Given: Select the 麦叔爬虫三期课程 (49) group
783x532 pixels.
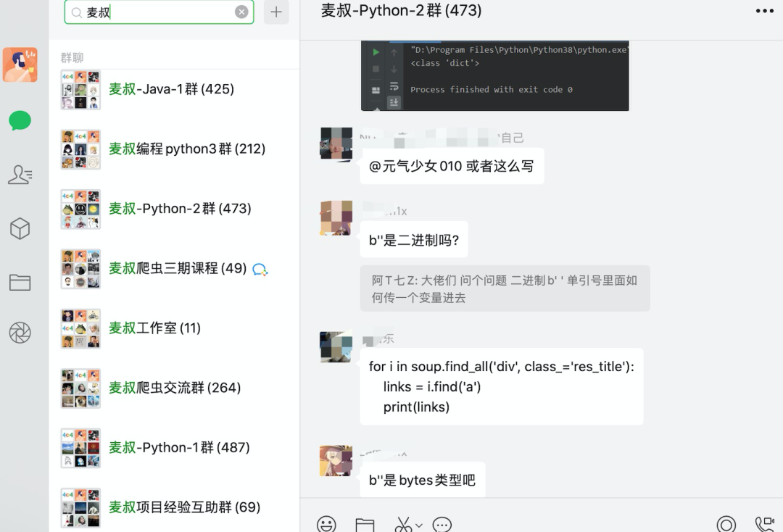Looking at the screenshot, I should pos(174,268).
